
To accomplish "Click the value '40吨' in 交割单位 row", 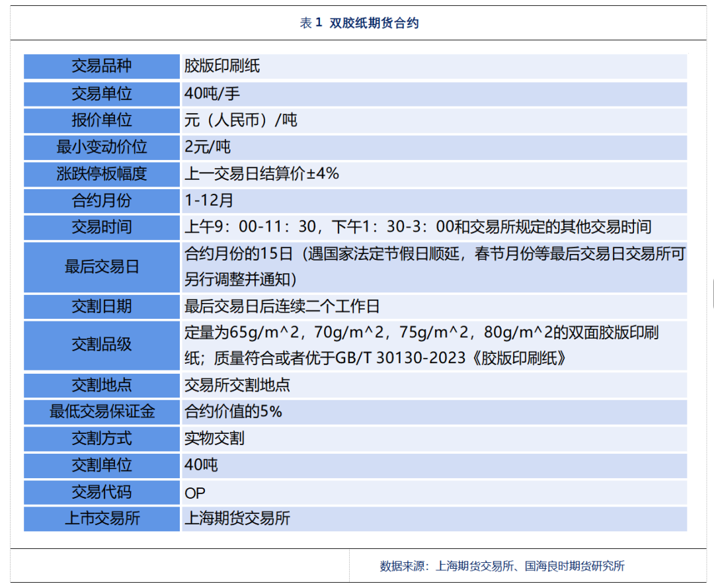I will point(201,465).
